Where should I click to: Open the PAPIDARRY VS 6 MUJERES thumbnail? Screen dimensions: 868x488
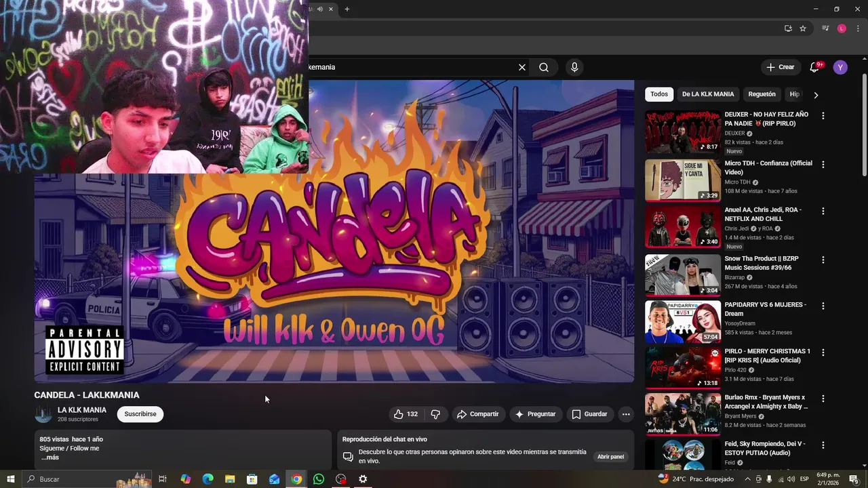point(683,322)
